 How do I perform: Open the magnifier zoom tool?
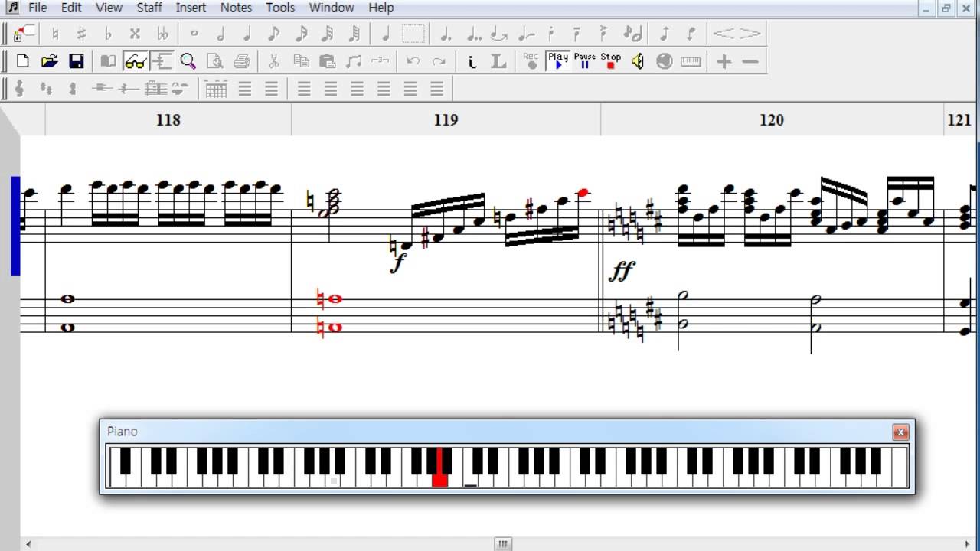[188, 61]
